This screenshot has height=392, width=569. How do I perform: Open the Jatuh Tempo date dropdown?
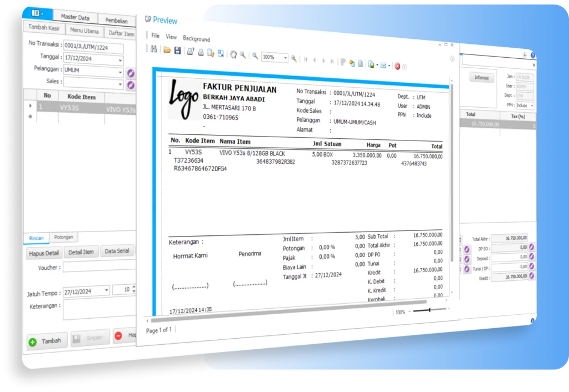point(106,290)
